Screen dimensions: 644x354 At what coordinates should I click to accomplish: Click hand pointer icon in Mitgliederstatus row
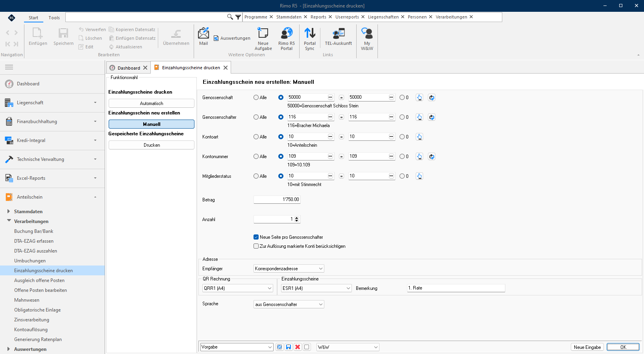(419, 176)
